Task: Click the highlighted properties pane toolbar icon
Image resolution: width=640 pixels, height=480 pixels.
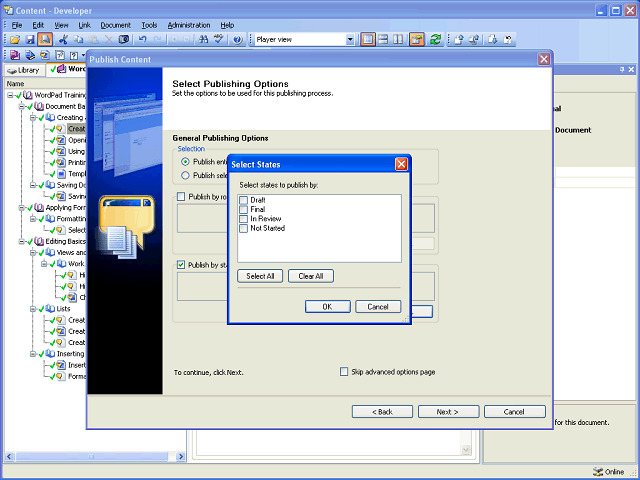Action: (x=417, y=40)
